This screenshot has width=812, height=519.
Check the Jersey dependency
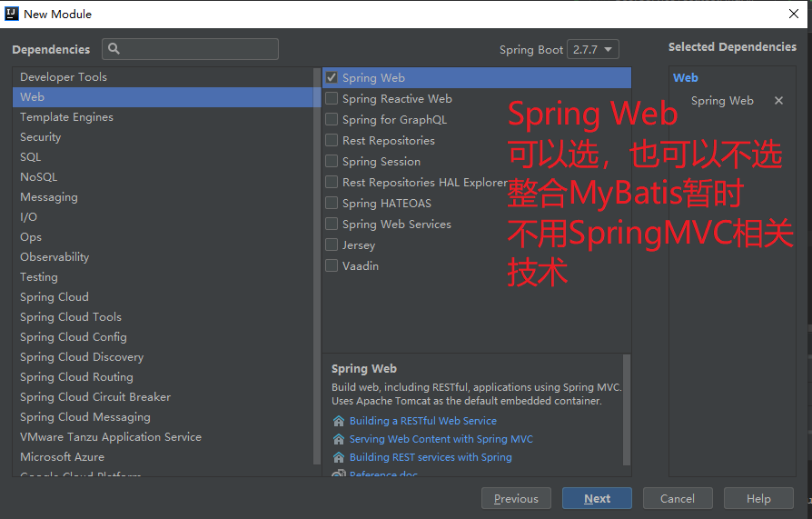(x=332, y=245)
